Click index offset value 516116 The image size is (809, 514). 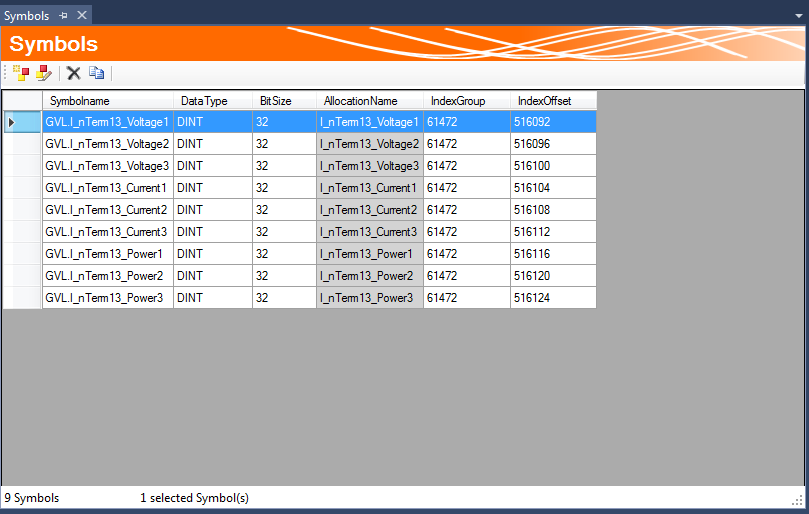554,254
